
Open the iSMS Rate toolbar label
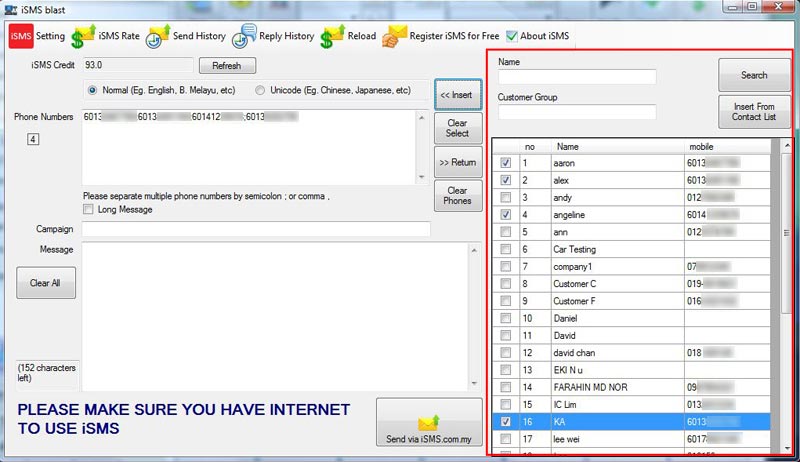(x=119, y=36)
